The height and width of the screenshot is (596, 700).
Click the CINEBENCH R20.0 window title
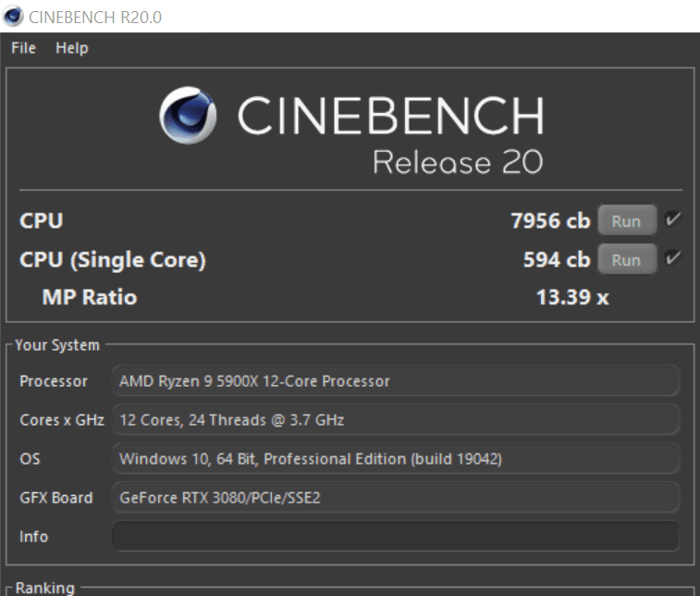95,17
